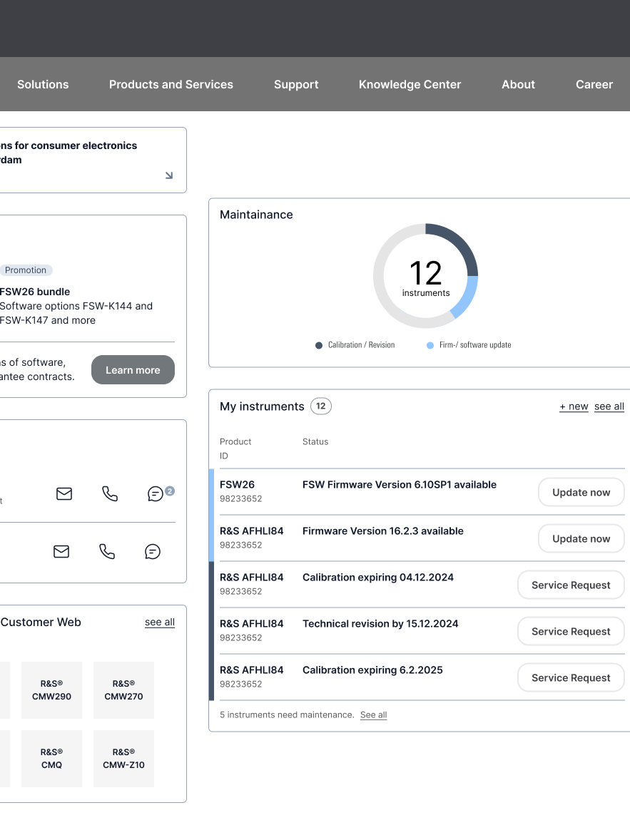Open the Career menu
Image resolution: width=630 pixels, height=840 pixels.
point(594,85)
